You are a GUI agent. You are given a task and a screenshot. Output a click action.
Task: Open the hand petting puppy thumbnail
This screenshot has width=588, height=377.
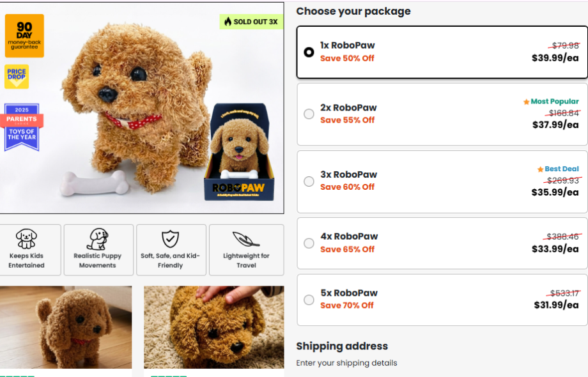click(x=213, y=327)
